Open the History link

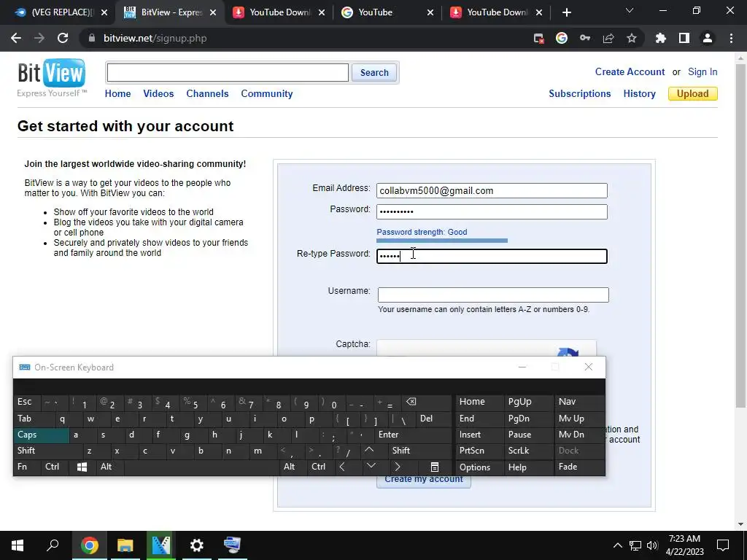(x=639, y=94)
